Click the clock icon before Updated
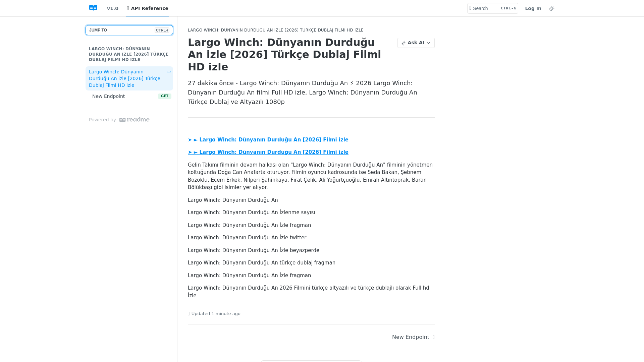The image size is (644, 362). click(x=189, y=314)
